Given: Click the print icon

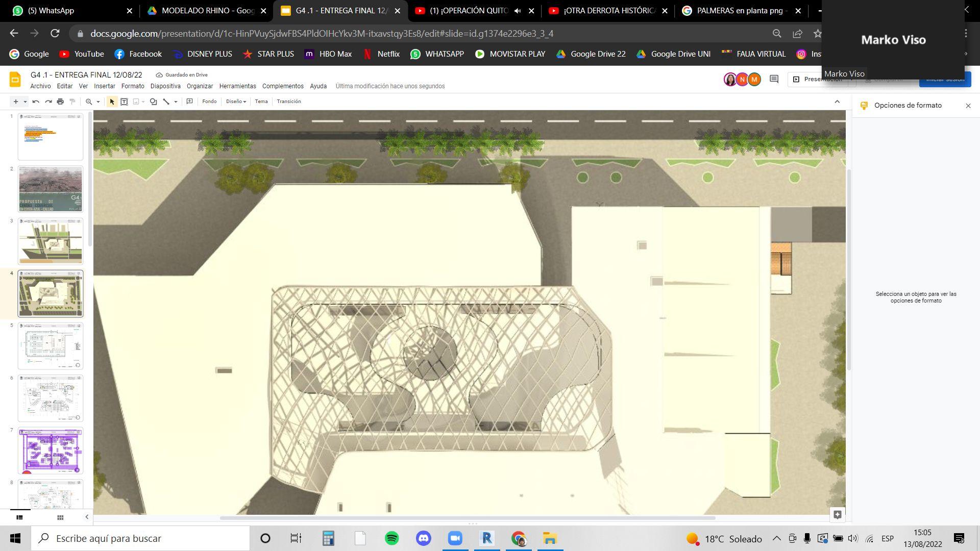Looking at the screenshot, I should point(60,102).
